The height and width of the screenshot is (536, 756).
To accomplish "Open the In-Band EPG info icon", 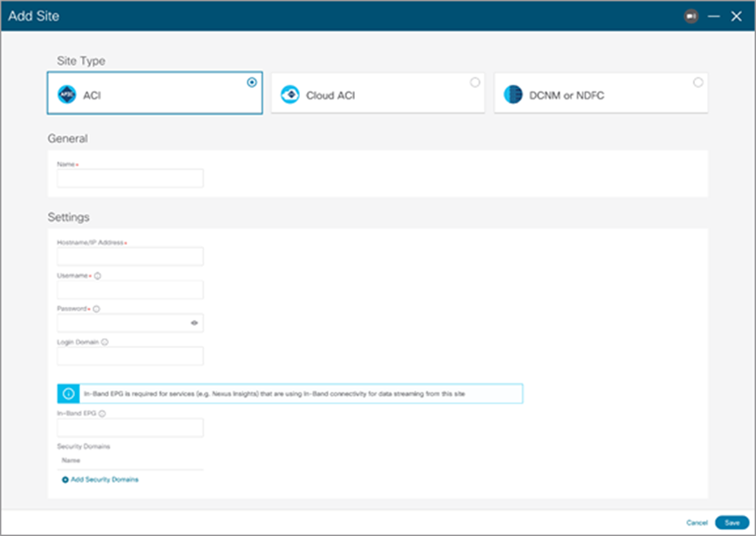I will [102, 414].
